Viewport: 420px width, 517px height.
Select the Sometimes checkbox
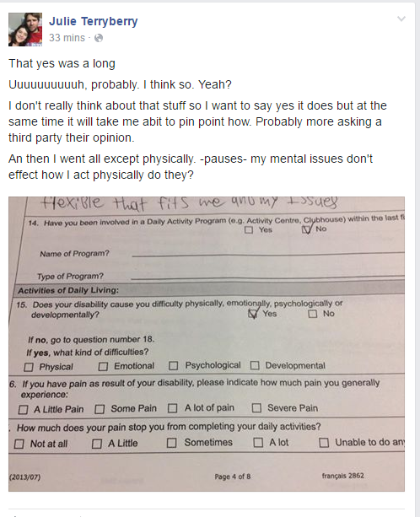click(x=171, y=443)
